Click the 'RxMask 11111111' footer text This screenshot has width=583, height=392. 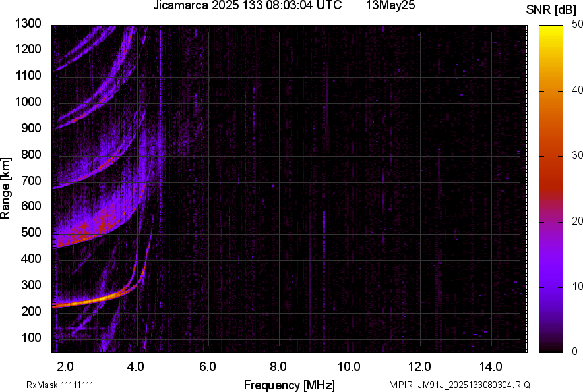click(60, 385)
